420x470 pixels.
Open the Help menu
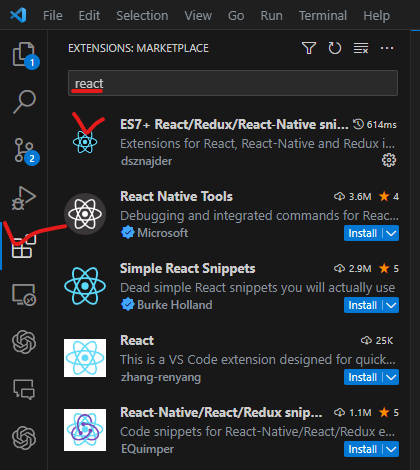click(376, 16)
